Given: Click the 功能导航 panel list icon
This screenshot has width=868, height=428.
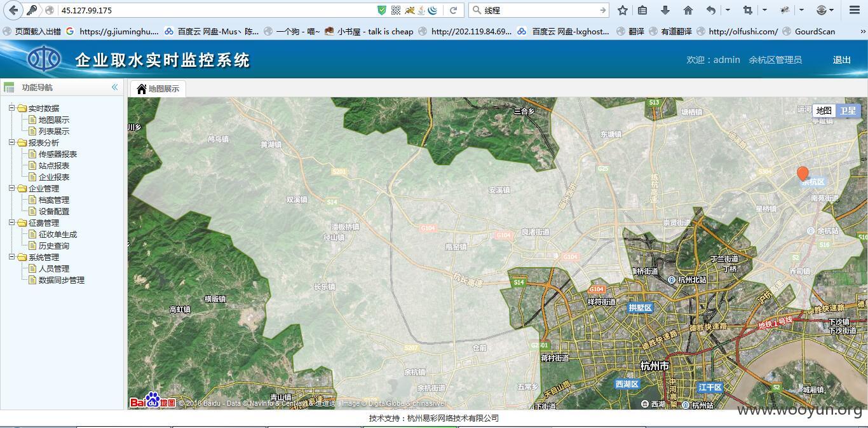Looking at the screenshot, I should pyautogui.click(x=9, y=88).
